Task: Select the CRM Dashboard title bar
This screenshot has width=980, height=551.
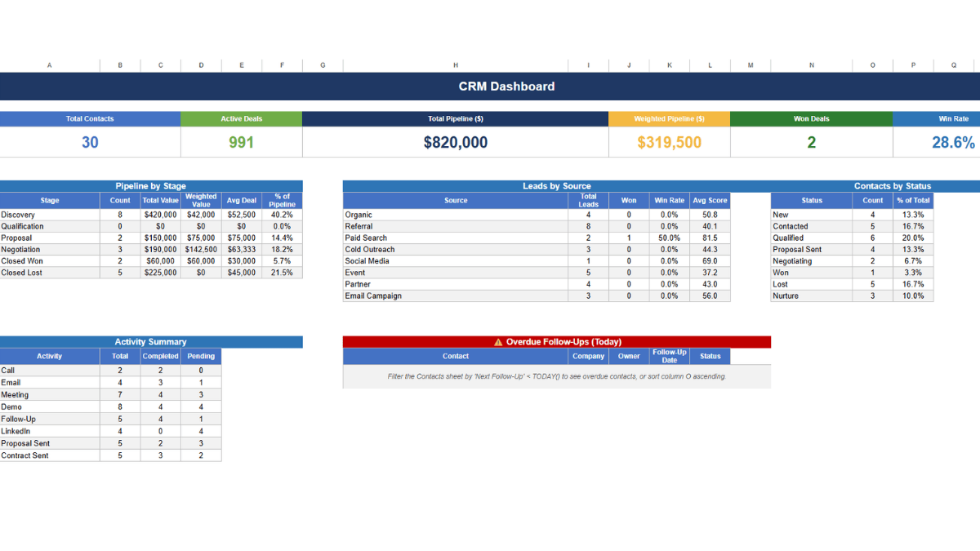Action: (x=506, y=87)
